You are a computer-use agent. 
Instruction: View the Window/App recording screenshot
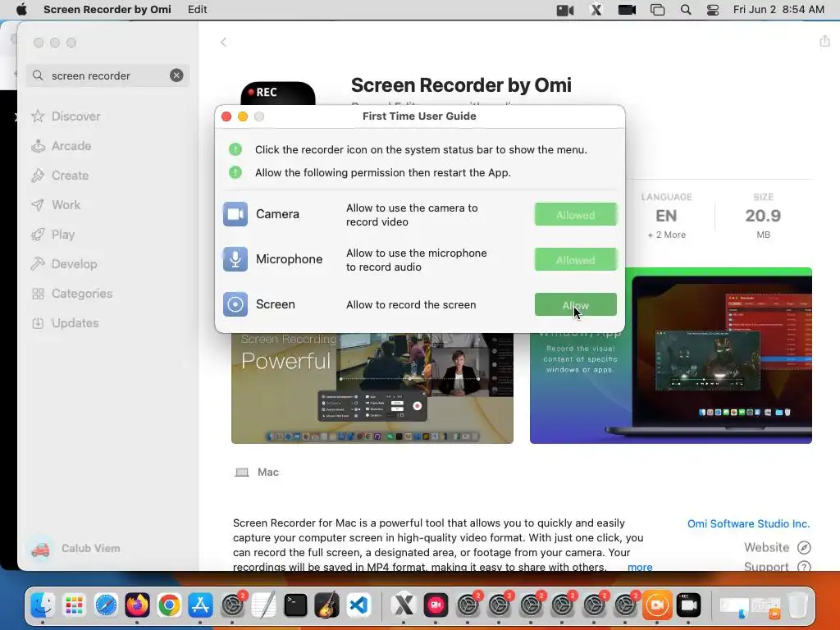671,356
